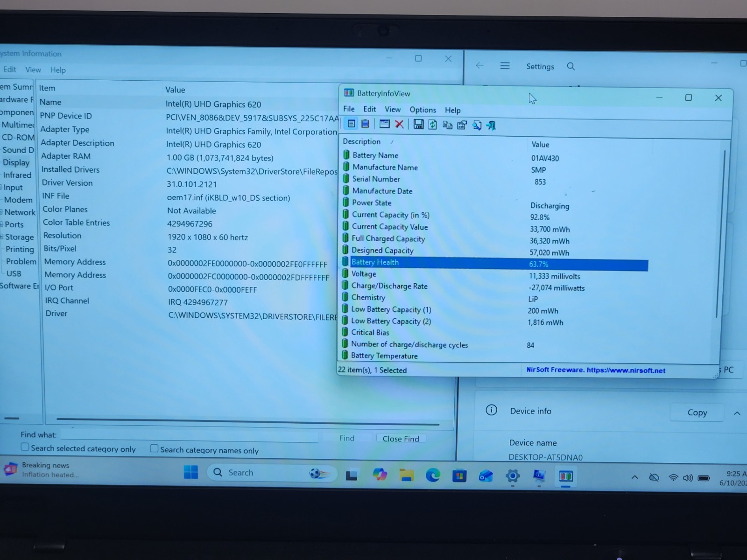This screenshot has height=560, width=747.
Task: Show hidden system tray icons
Action: pyautogui.click(x=634, y=477)
